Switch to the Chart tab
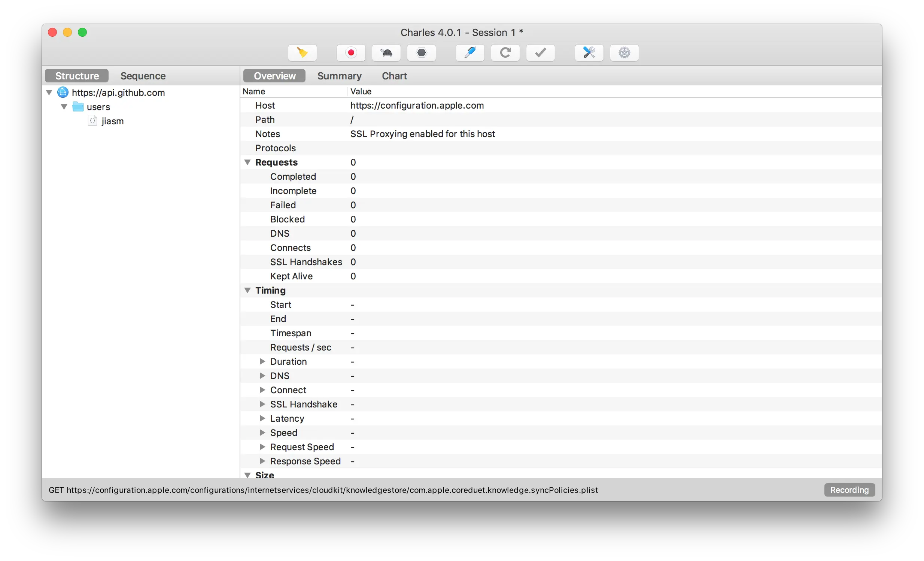924x561 pixels. click(394, 76)
